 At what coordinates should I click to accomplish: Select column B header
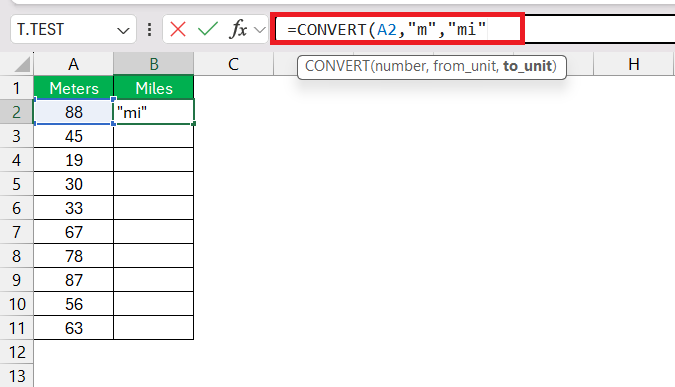click(154, 64)
